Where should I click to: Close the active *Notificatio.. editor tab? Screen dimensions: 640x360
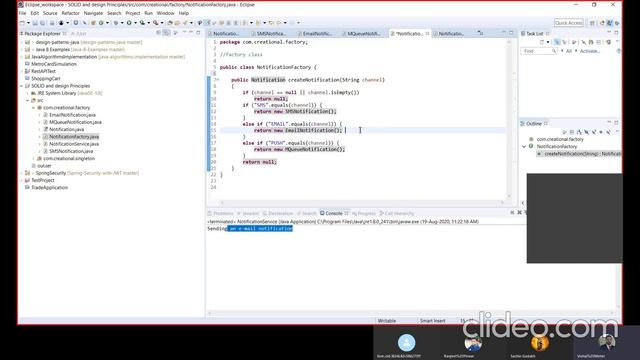click(x=427, y=34)
